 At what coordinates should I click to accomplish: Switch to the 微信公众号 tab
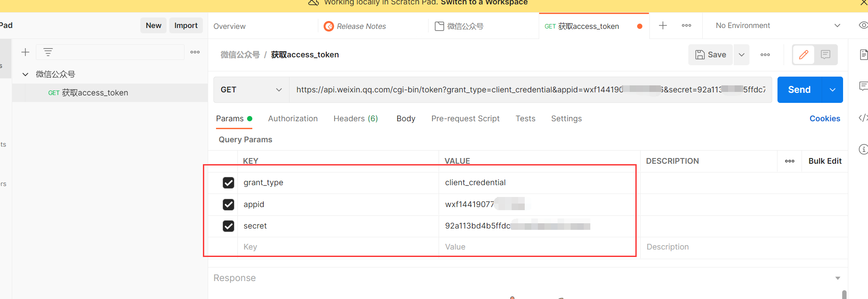point(465,26)
